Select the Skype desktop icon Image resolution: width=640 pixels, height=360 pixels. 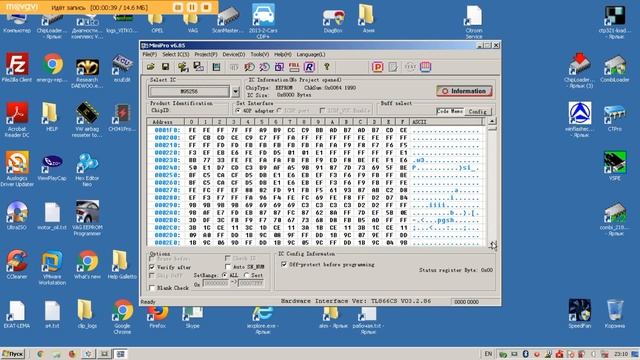point(193,317)
